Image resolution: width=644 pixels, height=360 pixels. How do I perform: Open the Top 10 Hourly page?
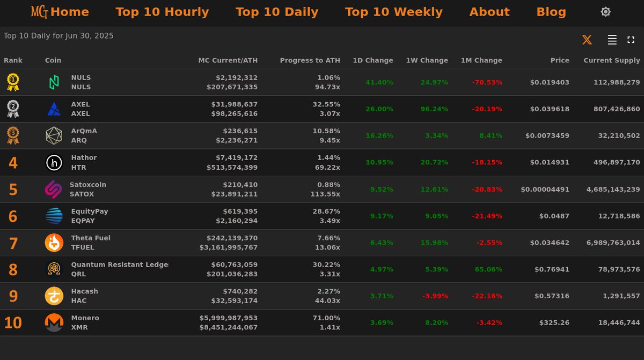pyautogui.click(x=162, y=12)
